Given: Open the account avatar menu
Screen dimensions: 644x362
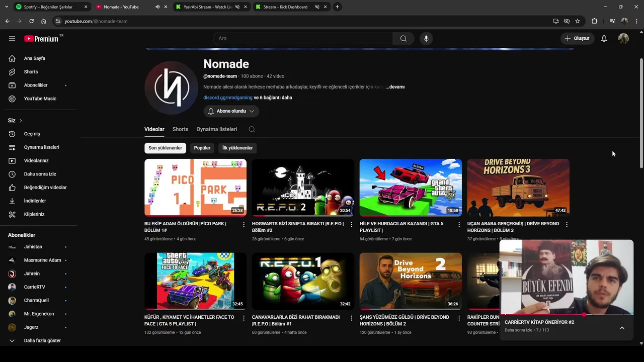Looking at the screenshot, I should pos(623,39).
